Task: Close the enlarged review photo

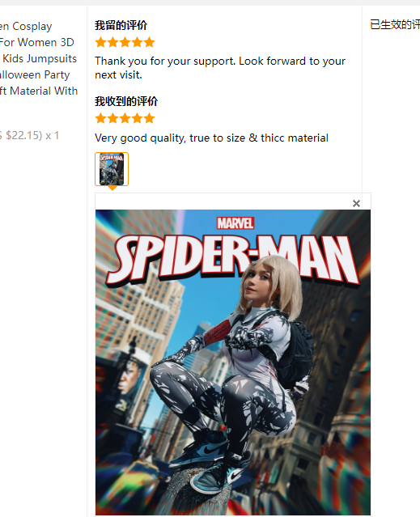Action: tap(356, 203)
